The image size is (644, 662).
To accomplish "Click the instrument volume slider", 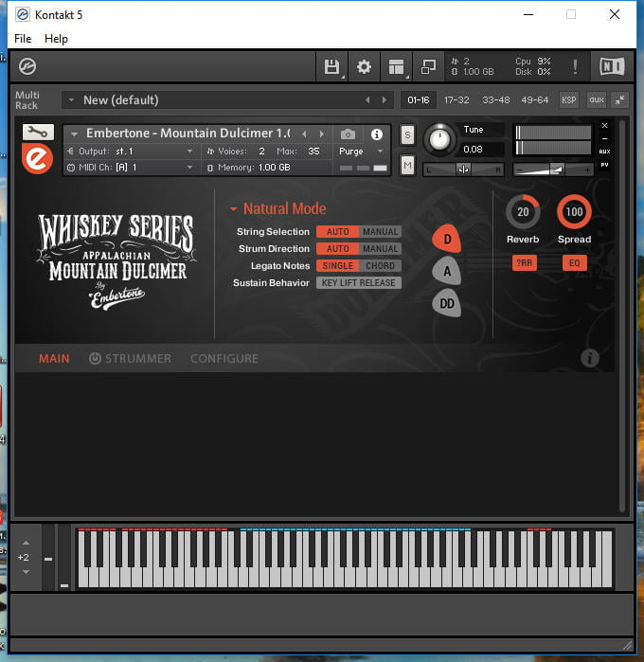I will [x=553, y=170].
